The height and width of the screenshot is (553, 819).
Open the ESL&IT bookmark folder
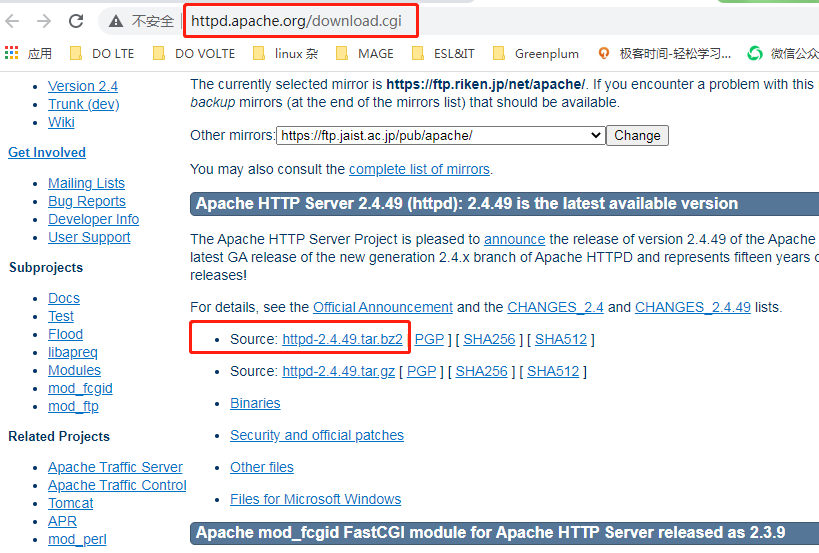click(443, 53)
